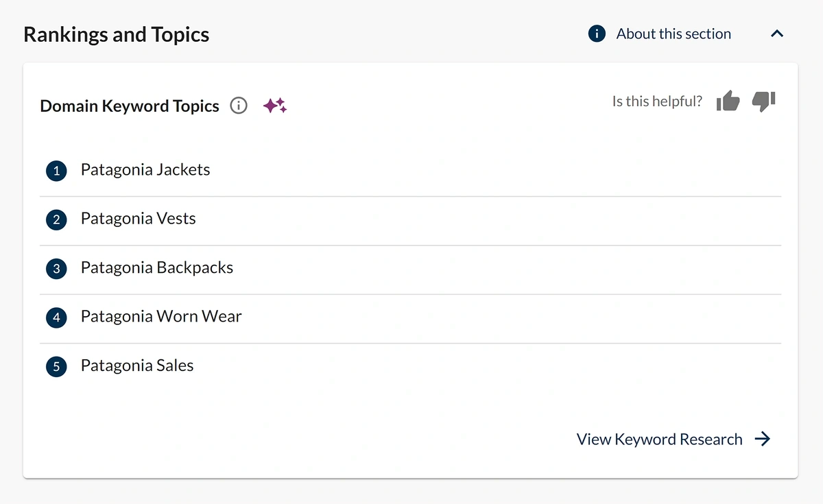The width and height of the screenshot is (823, 504).
Task: Click the number 1 badge
Action: click(56, 171)
